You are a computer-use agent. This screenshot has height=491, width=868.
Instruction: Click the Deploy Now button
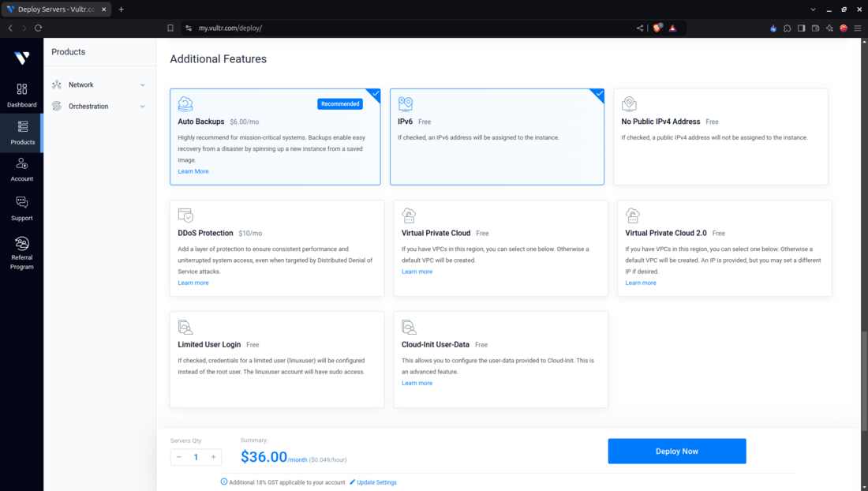pos(677,452)
